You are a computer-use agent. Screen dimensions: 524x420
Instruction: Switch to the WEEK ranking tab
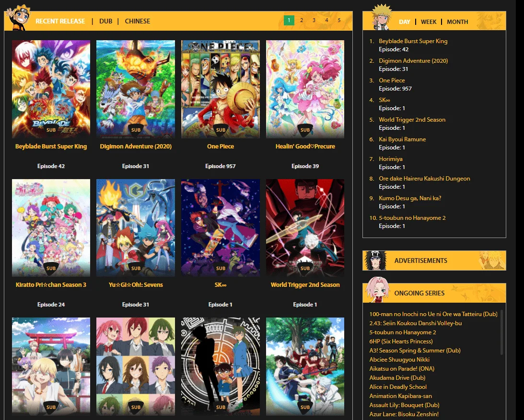click(x=429, y=22)
